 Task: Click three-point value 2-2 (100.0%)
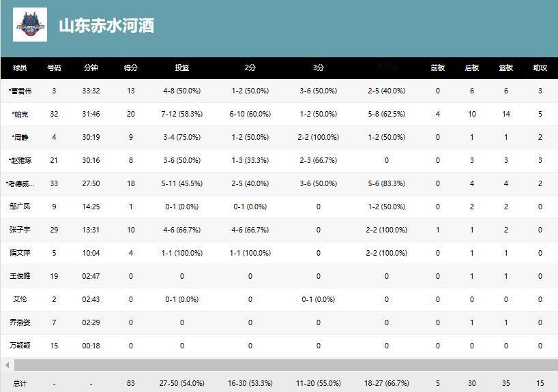[319, 137]
